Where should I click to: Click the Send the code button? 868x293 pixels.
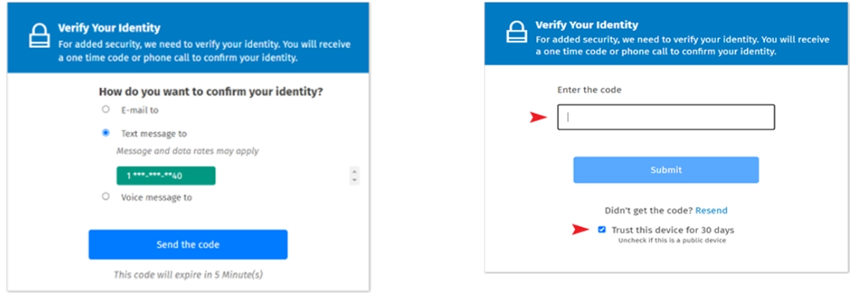point(188,244)
